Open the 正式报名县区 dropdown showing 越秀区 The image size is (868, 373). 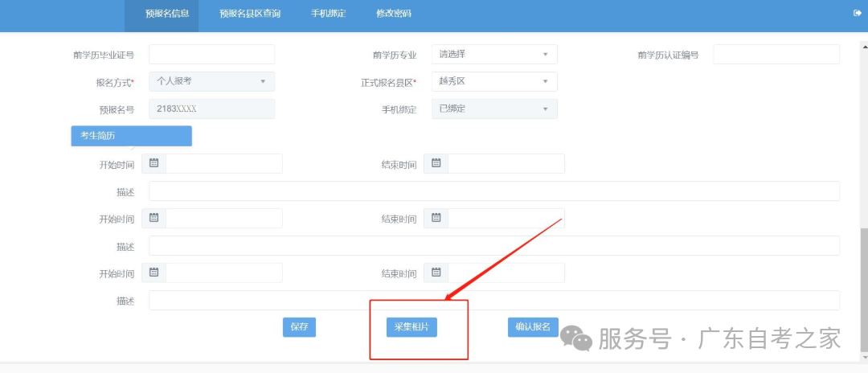494,81
